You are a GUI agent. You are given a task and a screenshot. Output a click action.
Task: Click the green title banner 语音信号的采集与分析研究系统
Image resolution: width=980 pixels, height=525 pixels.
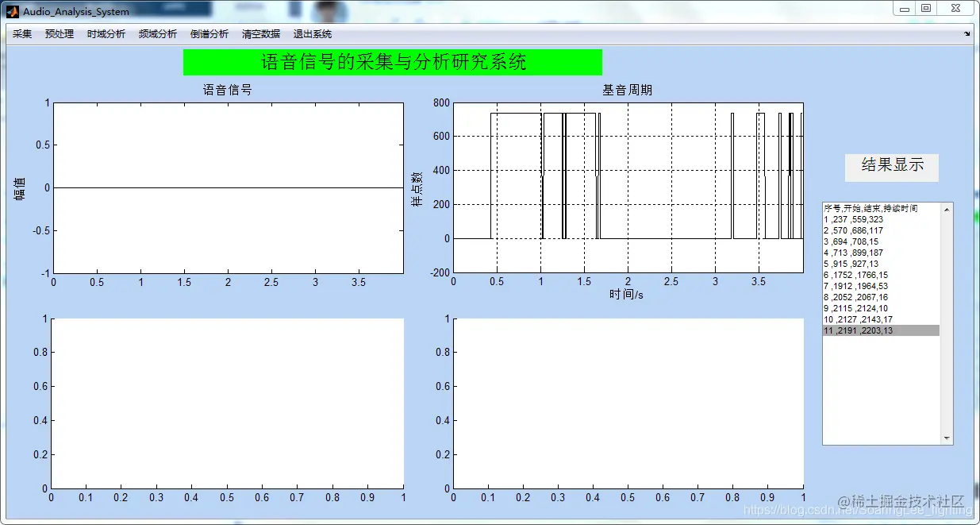click(393, 62)
